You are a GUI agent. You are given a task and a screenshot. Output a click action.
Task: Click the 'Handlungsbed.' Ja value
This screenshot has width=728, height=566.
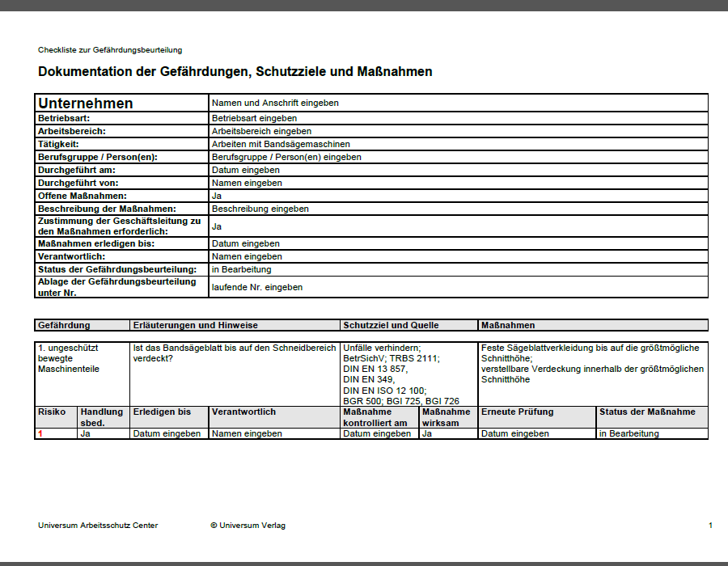pyautogui.click(x=103, y=433)
